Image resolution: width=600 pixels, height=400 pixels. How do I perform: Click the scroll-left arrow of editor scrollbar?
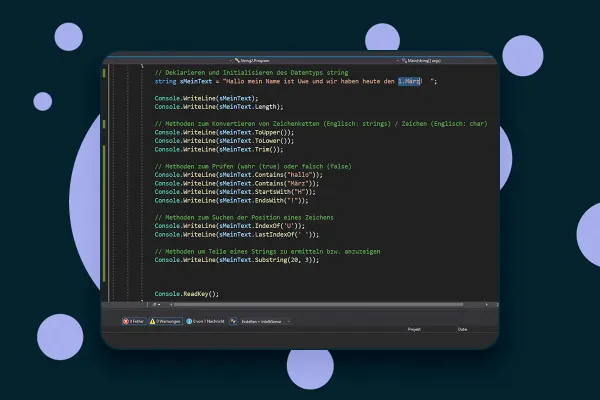pos(171,305)
